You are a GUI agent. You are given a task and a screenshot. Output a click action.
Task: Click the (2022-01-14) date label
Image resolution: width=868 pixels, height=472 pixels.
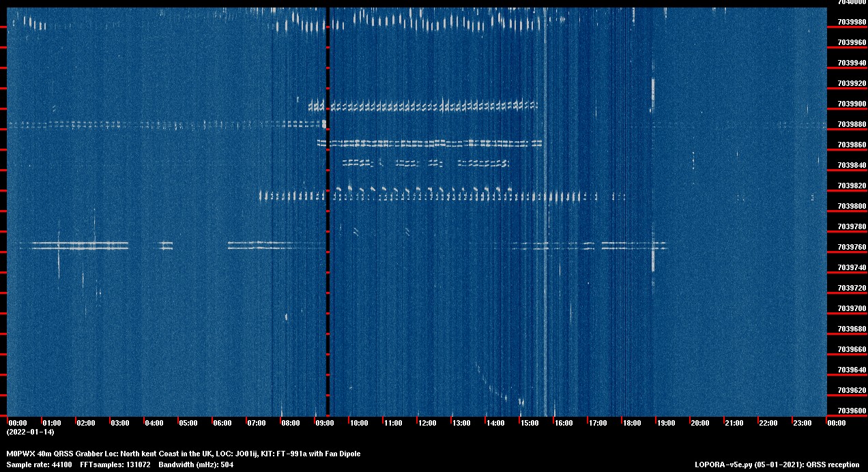[x=30, y=432]
